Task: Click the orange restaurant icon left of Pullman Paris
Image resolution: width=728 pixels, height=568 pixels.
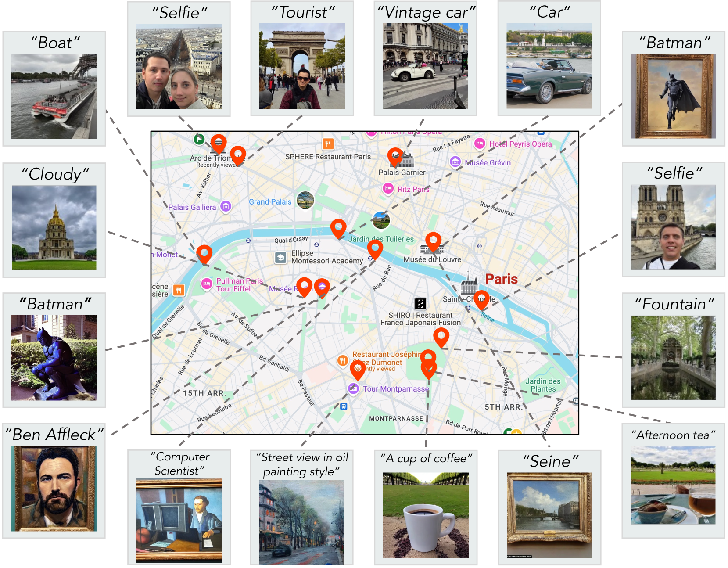Action: click(x=179, y=290)
